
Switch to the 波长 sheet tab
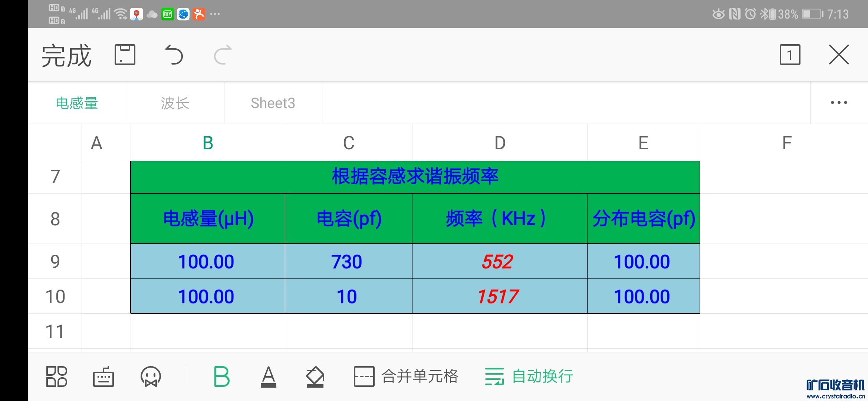[x=175, y=103]
